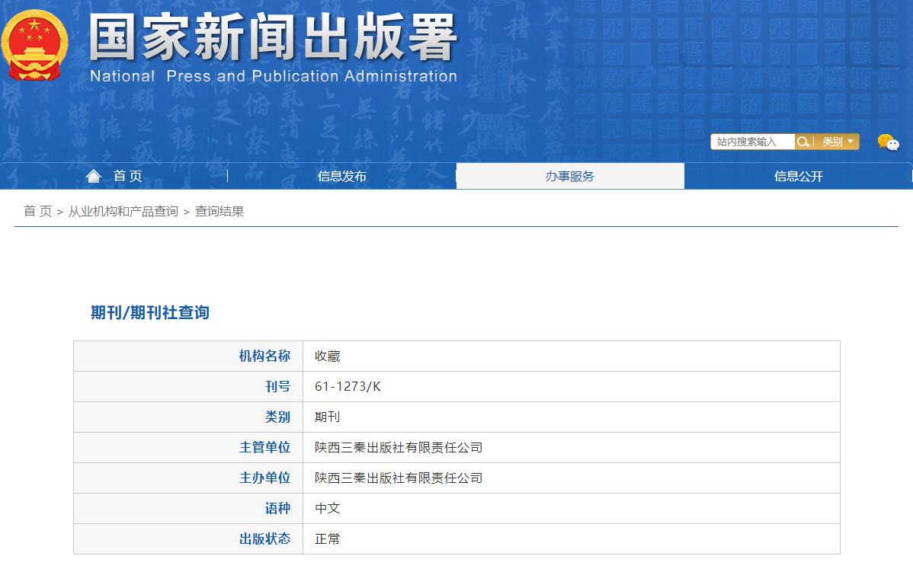Select the 办事服务 tab

(569, 175)
